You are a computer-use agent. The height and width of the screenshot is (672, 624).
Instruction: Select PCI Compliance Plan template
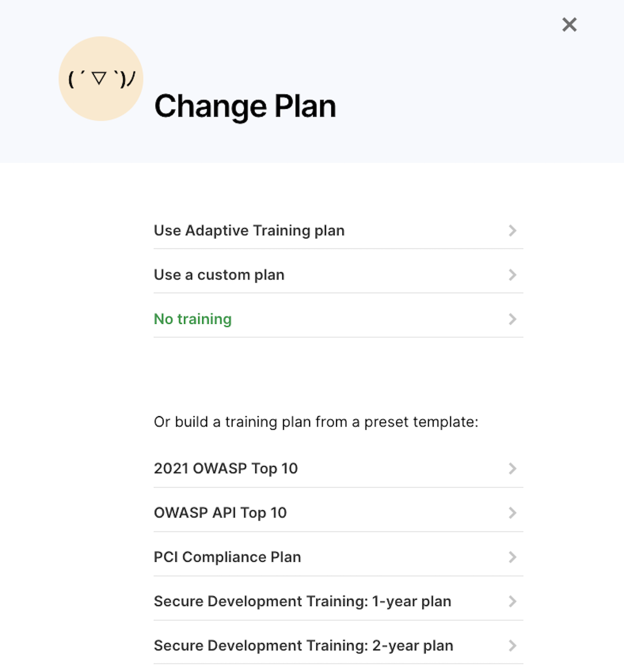point(227,557)
